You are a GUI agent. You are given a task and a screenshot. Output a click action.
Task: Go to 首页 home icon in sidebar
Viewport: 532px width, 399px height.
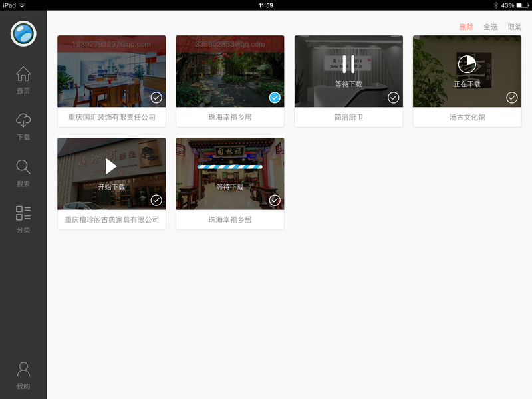[x=23, y=74]
